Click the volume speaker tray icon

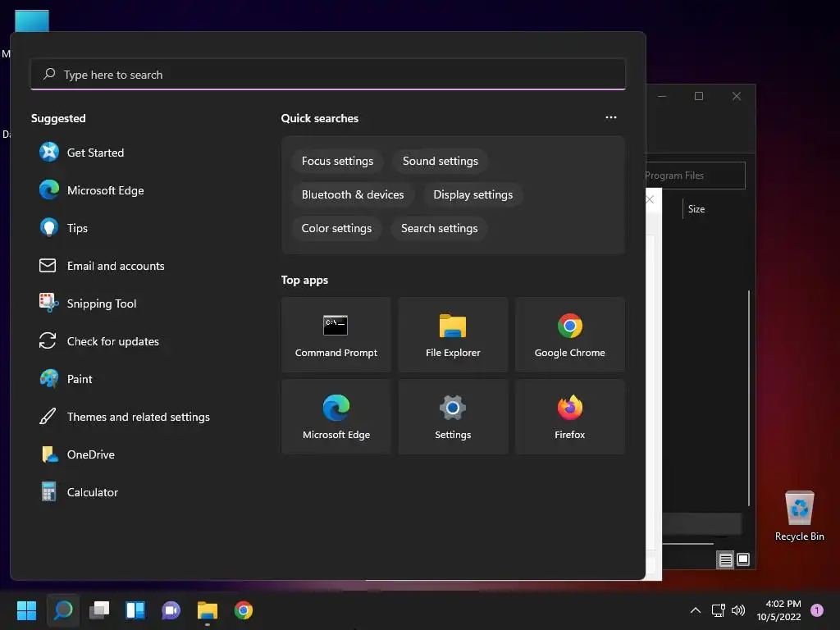tap(738, 610)
